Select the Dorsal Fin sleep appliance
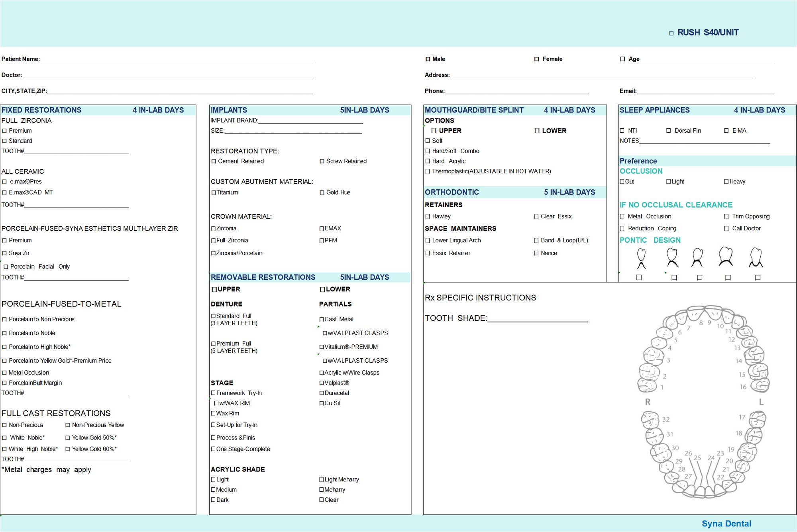The image size is (797, 532). click(669, 131)
